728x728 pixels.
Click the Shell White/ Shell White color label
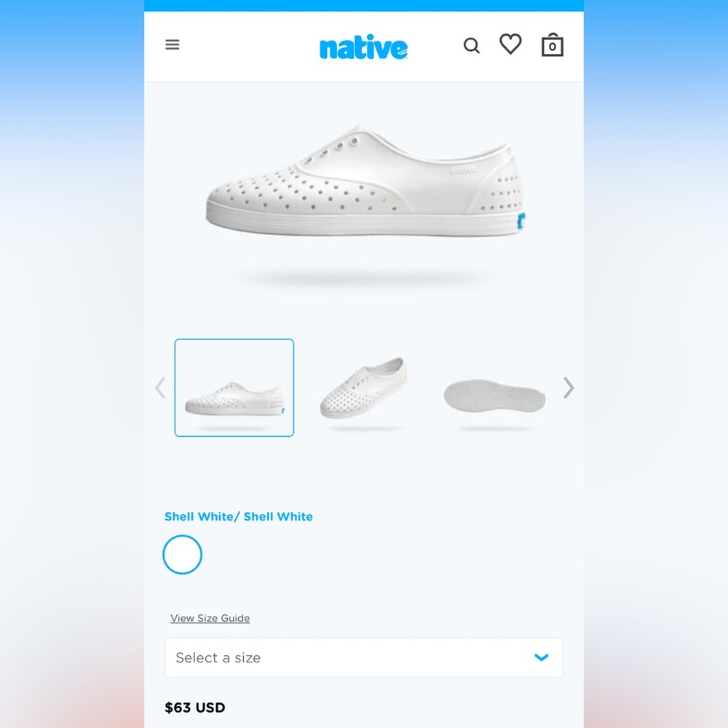coord(239,517)
